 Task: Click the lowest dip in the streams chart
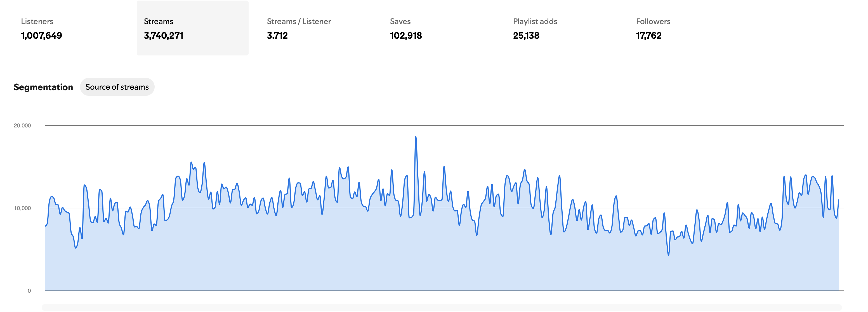pyautogui.click(x=668, y=255)
